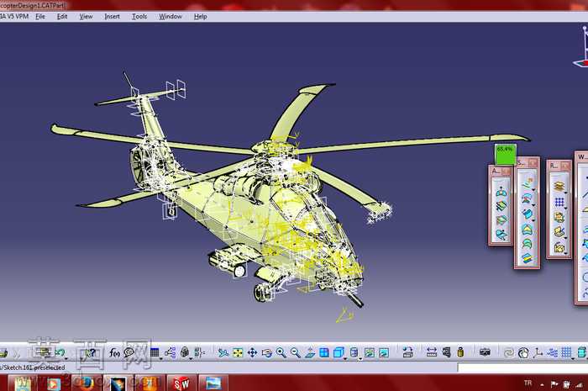Image resolution: width=588 pixels, height=391 pixels.
Task: Click the Measure Item icon
Action: click(446, 352)
